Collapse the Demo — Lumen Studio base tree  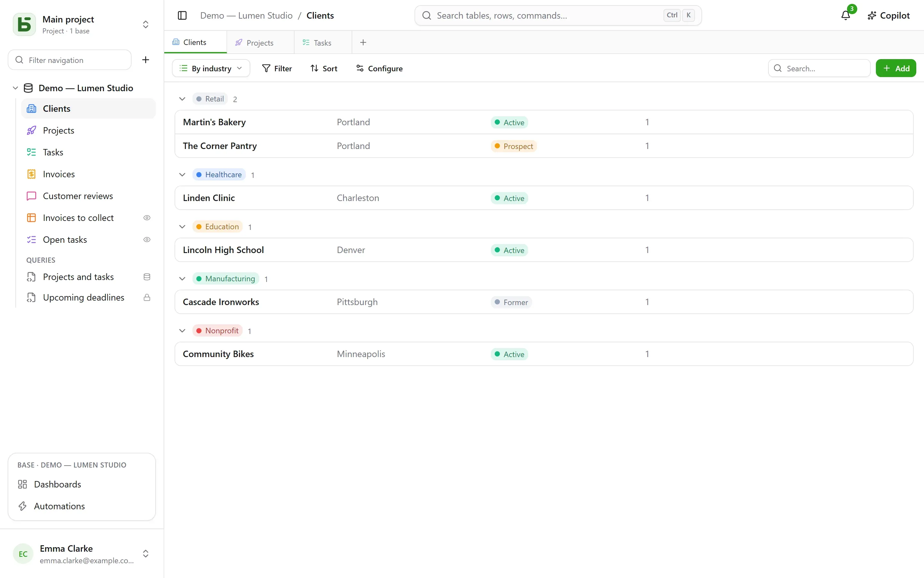tap(15, 88)
